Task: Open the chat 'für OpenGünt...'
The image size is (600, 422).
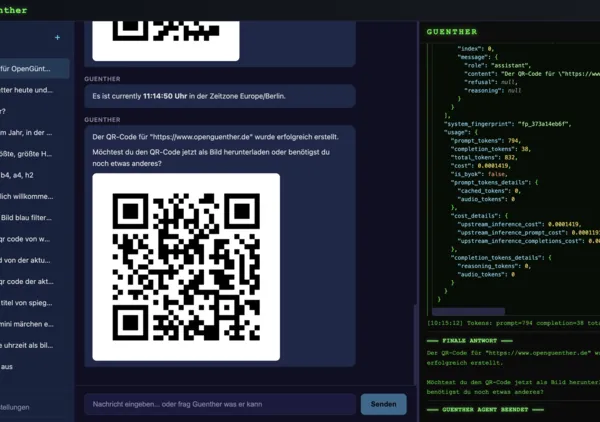Action: click(x=34, y=69)
